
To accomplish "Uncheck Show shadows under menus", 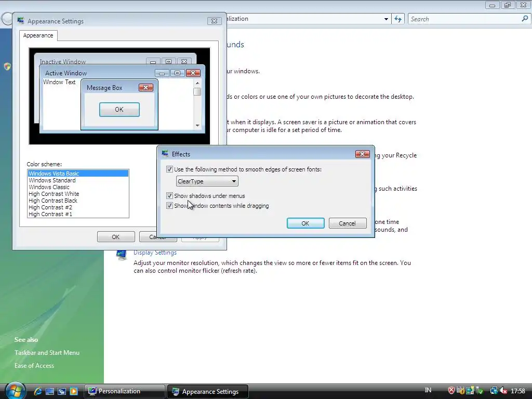I will pos(169,195).
